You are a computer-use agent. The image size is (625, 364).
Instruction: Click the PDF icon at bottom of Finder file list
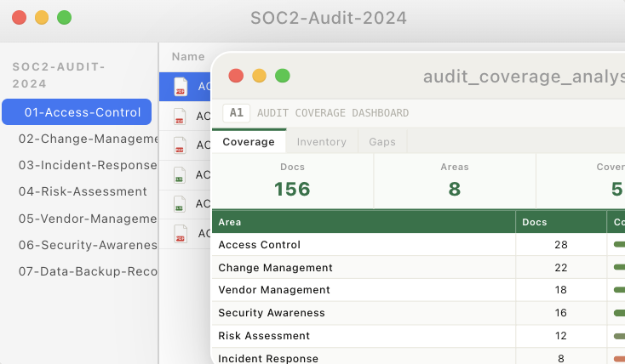pos(181,234)
